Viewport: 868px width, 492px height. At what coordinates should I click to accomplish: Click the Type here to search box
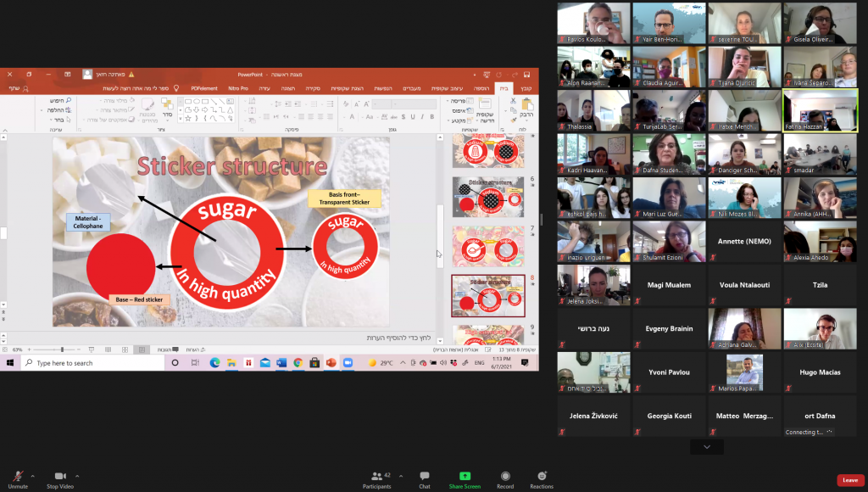93,363
